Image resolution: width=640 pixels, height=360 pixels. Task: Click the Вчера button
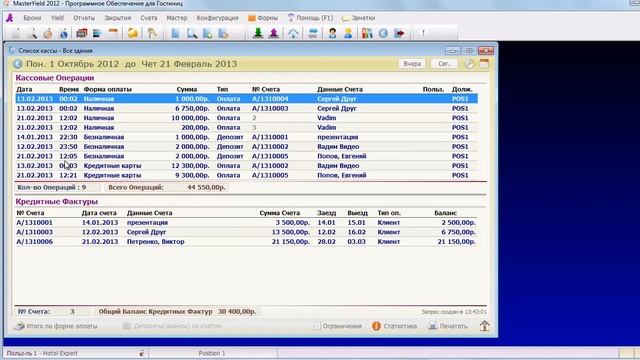point(412,64)
